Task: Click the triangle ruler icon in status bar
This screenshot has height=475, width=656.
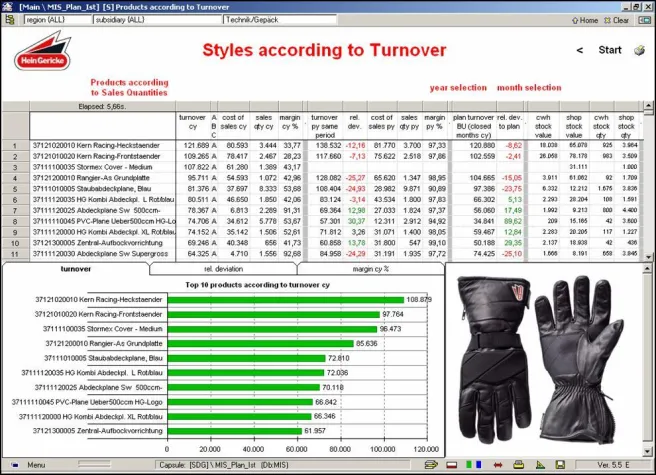Action: point(540,465)
